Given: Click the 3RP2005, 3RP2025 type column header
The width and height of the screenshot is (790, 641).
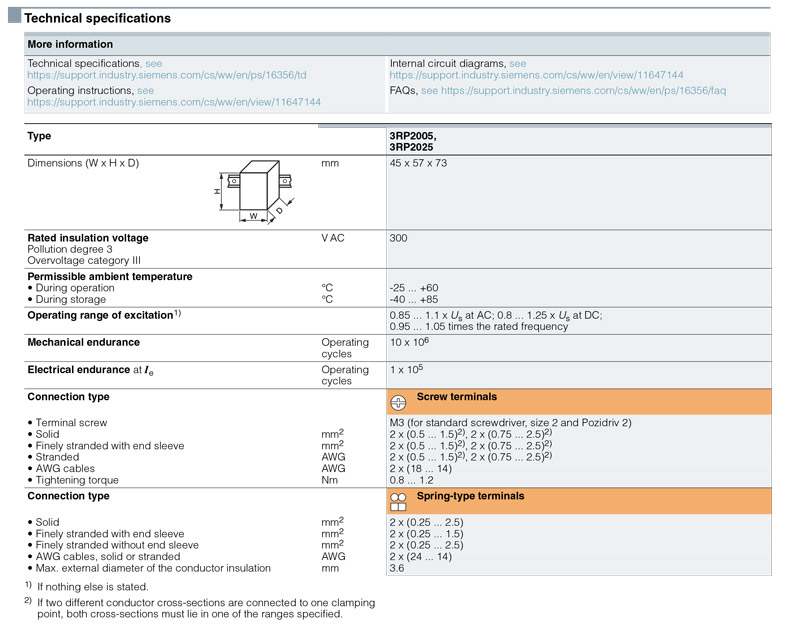Looking at the screenshot, I should tap(413, 141).
